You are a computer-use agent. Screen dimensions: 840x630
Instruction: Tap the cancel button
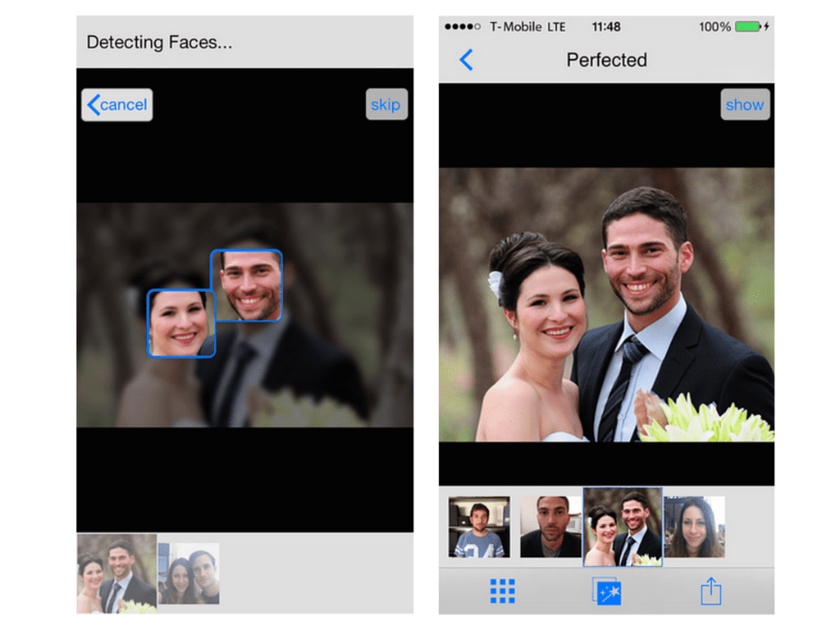[116, 105]
